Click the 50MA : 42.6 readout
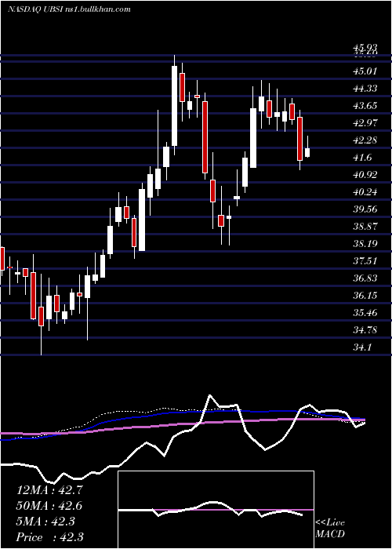392x549 pixels. click(49, 506)
